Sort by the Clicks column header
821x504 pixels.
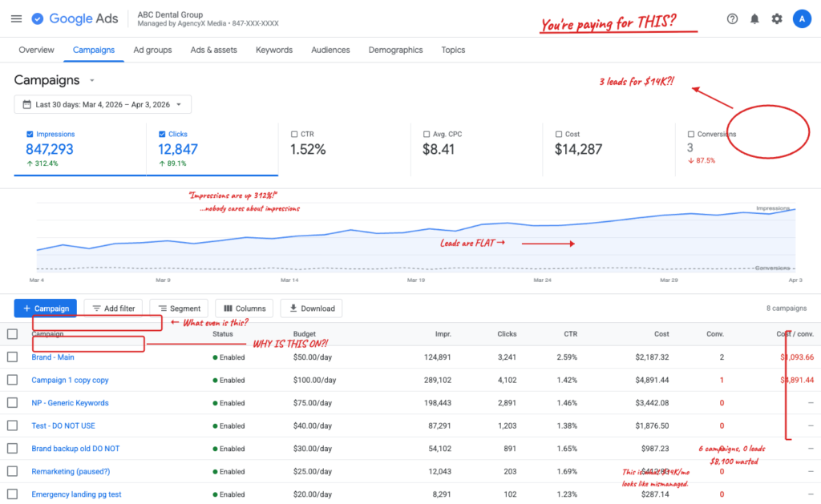(507, 334)
